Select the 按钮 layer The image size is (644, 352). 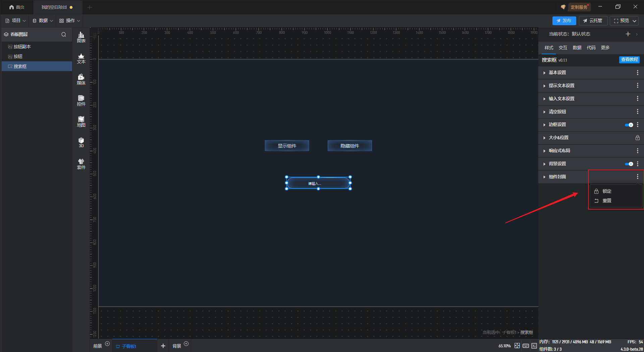(37, 57)
